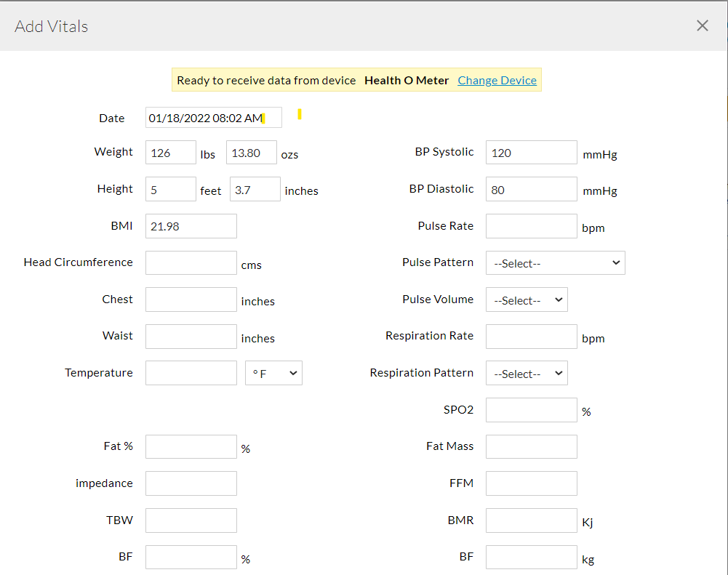The width and height of the screenshot is (728, 575).
Task: Click the Weight ozs field
Action: pos(251,153)
